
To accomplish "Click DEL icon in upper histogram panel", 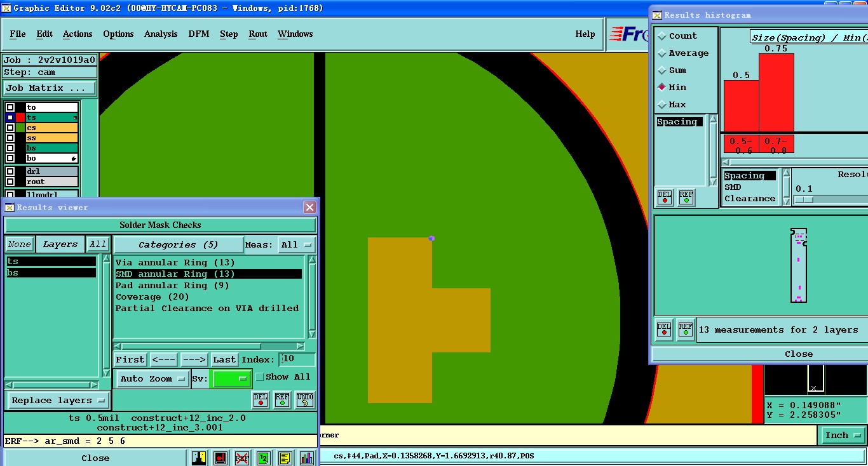I will pyautogui.click(x=665, y=197).
